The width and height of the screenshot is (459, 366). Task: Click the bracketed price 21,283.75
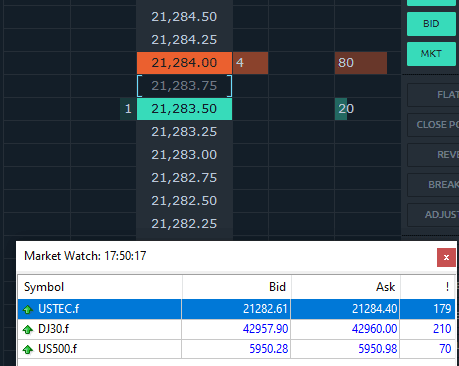184,86
